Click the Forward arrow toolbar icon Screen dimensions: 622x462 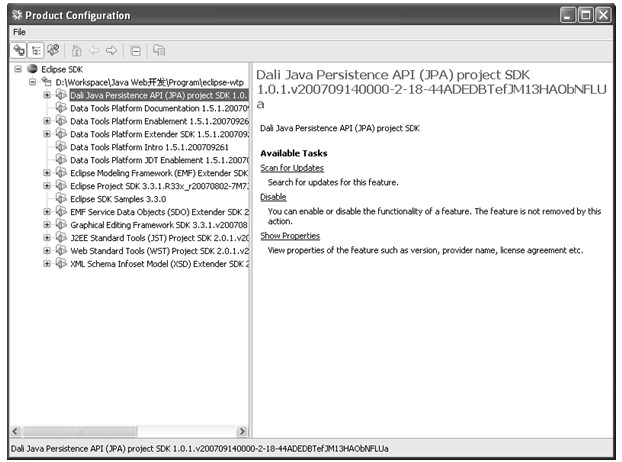111,50
